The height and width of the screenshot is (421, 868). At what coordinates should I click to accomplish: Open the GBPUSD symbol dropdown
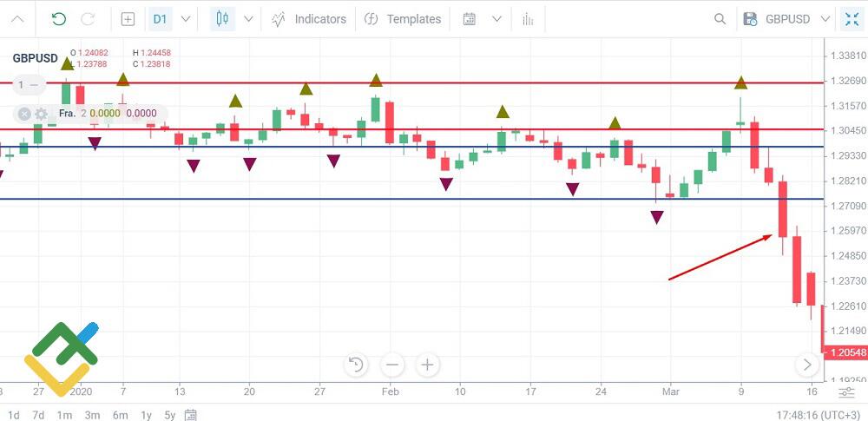coord(798,19)
